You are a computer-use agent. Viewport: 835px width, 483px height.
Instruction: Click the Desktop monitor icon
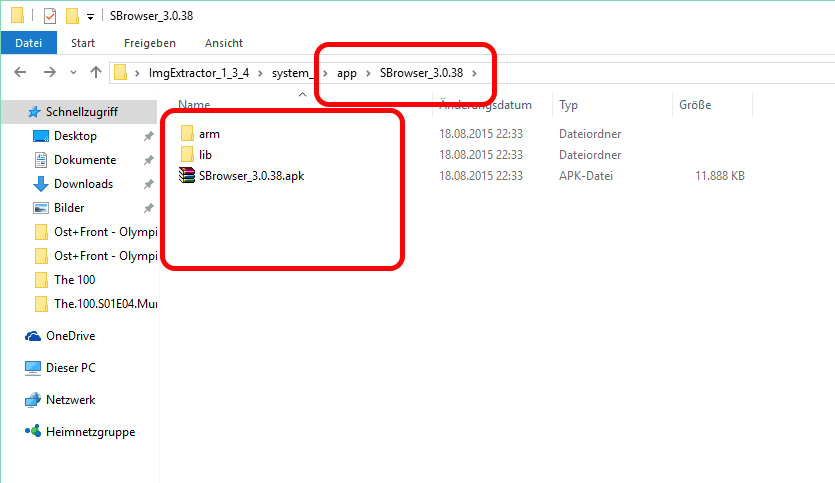pos(41,136)
